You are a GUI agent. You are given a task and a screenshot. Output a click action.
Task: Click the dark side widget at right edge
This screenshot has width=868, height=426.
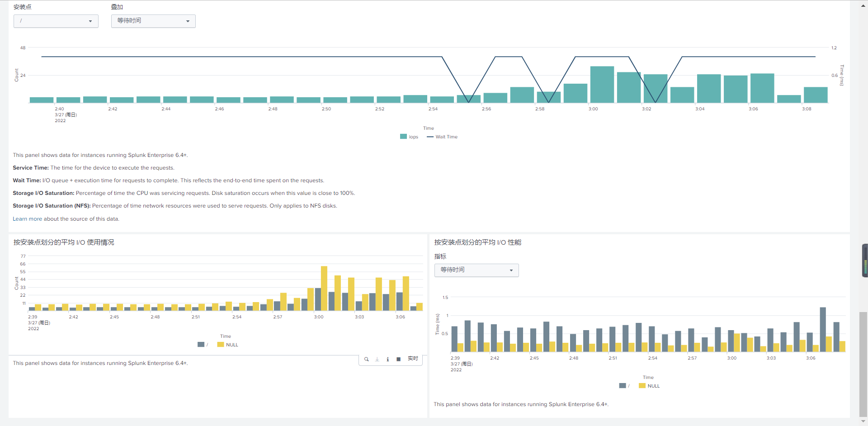tap(865, 260)
